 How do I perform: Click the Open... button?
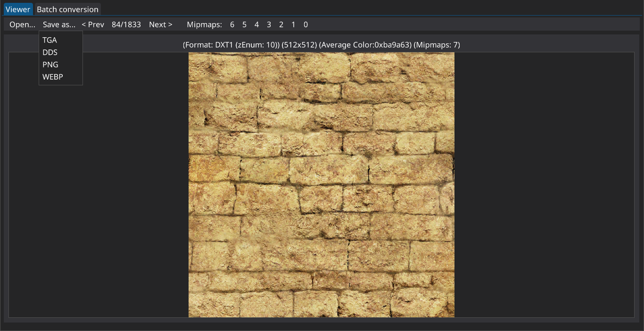pos(22,25)
